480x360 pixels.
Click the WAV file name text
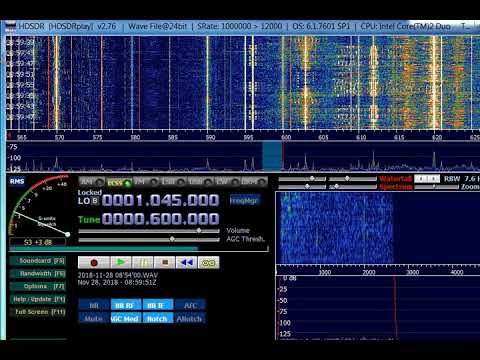pyautogui.click(x=118, y=275)
